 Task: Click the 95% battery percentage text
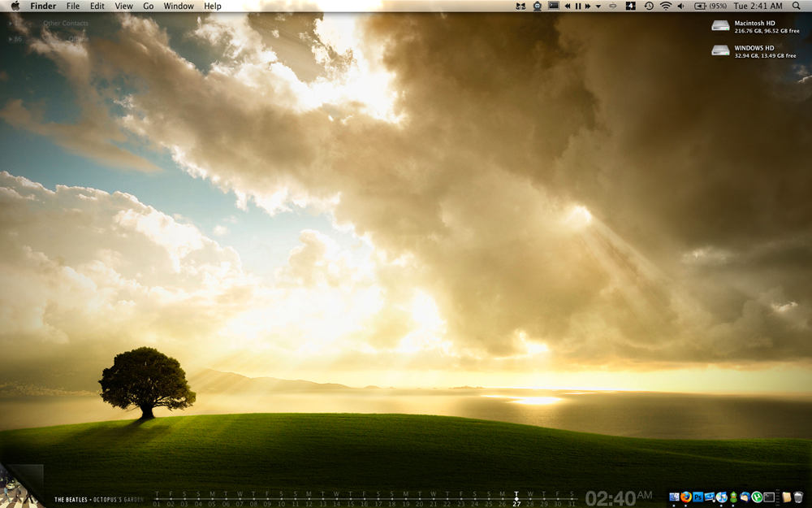(x=719, y=7)
